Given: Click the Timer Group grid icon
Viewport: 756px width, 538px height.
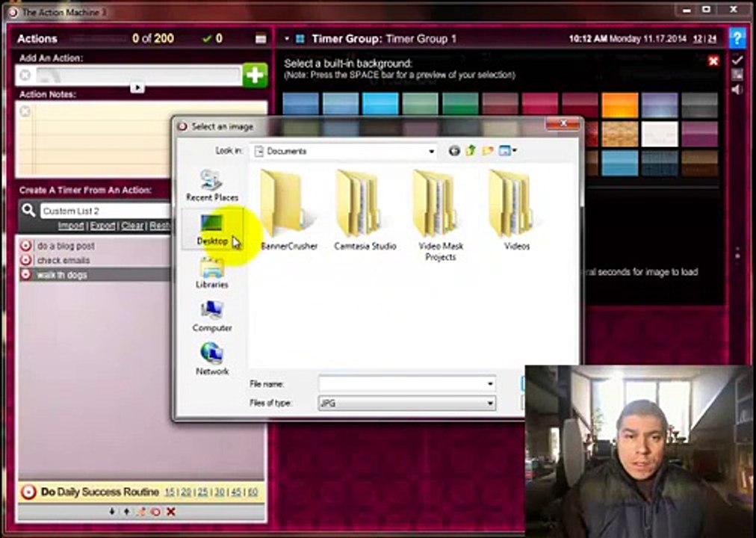Looking at the screenshot, I should (300, 39).
